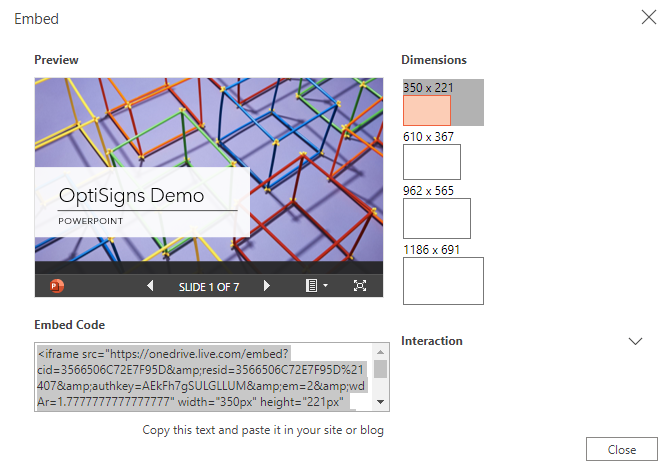This screenshot has width=667, height=472.
Task: Click the Interaction heading
Action: point(432,341)
